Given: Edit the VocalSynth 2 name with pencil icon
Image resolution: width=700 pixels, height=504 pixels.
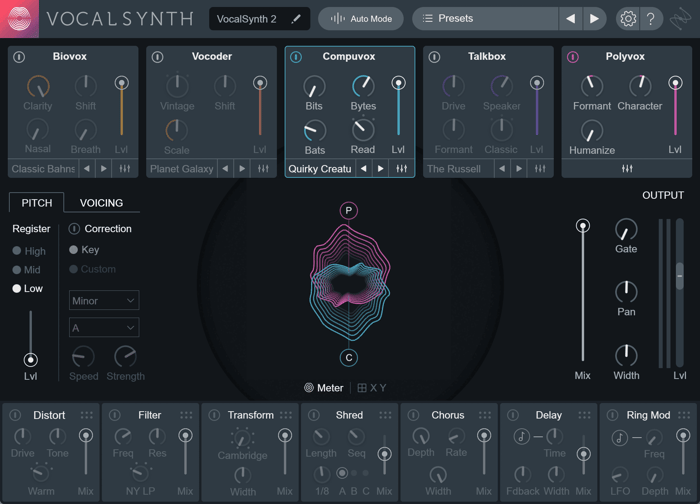Looking at the screenshot, I should 296,19.
